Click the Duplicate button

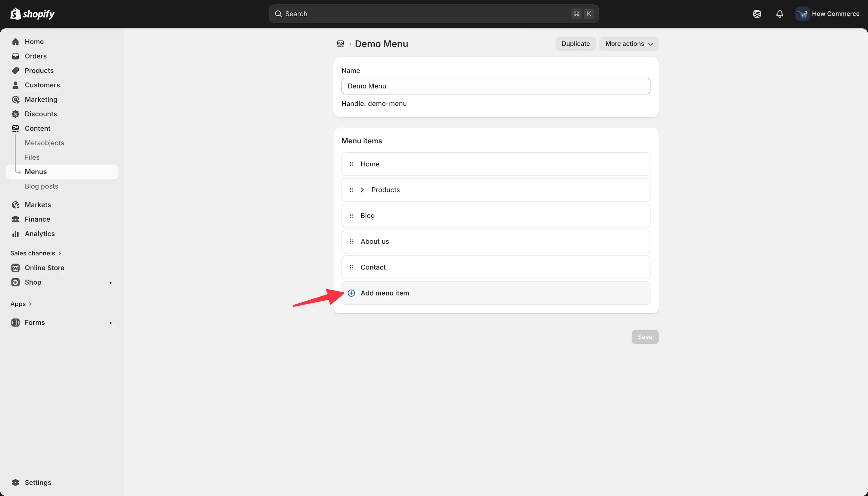[x=575, y=44]
